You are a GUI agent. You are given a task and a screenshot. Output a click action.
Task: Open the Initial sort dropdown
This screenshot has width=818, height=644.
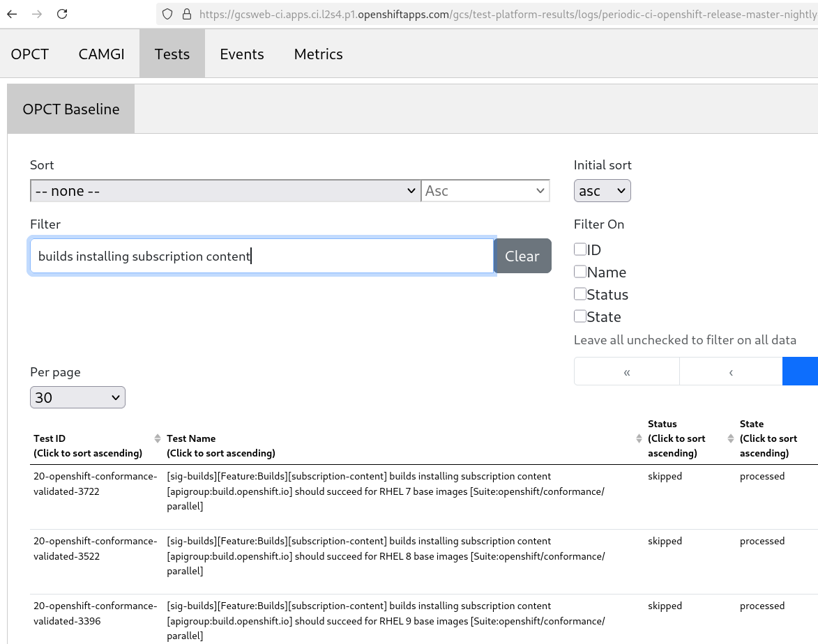click(x=602, y=191)
